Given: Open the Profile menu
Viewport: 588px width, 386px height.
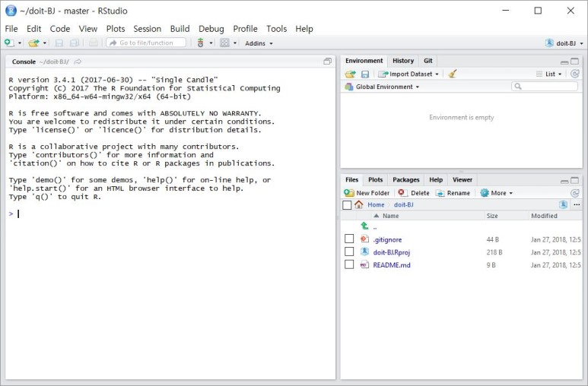Looking at the screenshot, I should tap(245, 29).
